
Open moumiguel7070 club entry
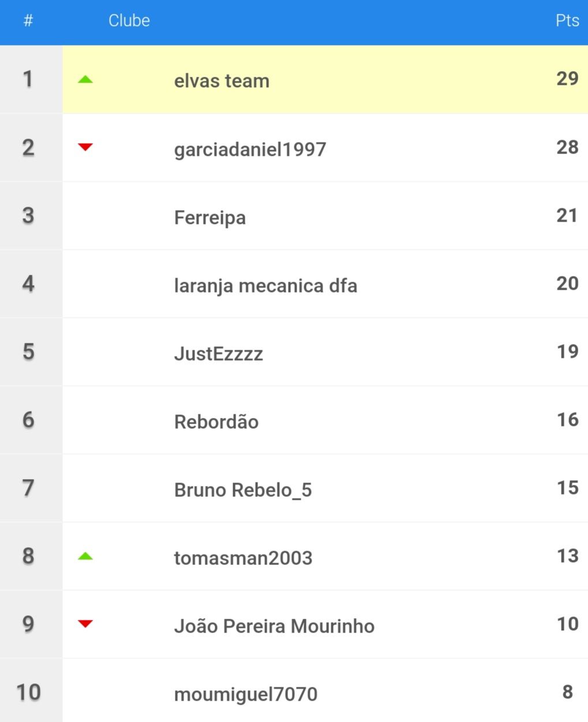point(246,694)
